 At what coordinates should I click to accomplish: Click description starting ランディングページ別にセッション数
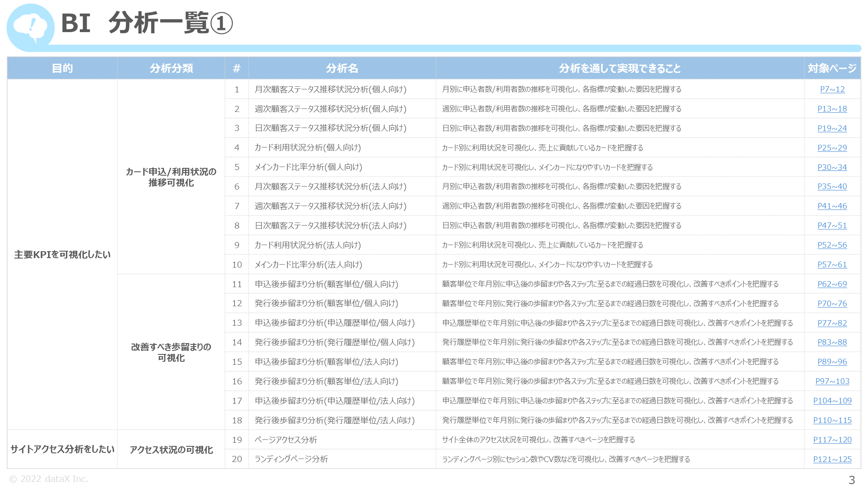pyautogui.click(x=566, y=459)
